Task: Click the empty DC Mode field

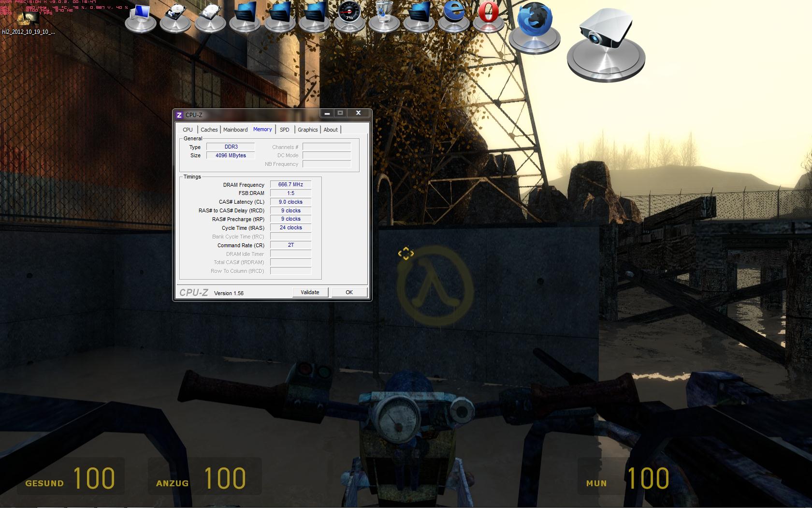Action: click(x=327, y=155)
